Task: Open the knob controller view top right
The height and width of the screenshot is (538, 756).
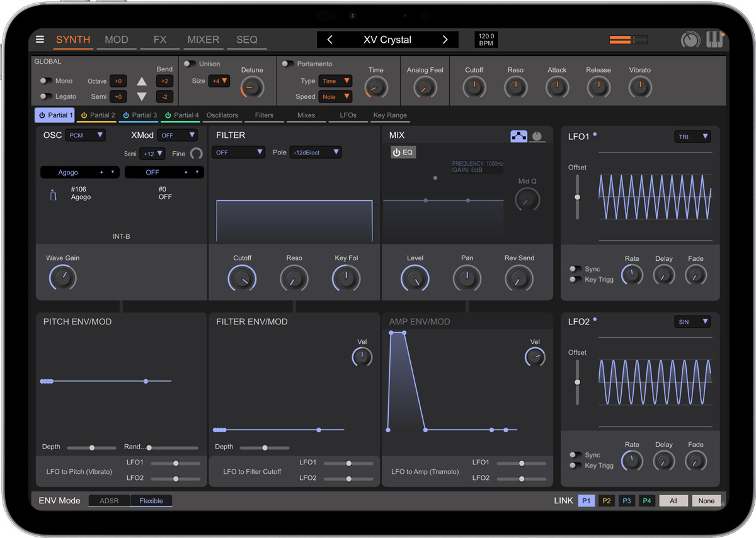Action: pos(690,39)
